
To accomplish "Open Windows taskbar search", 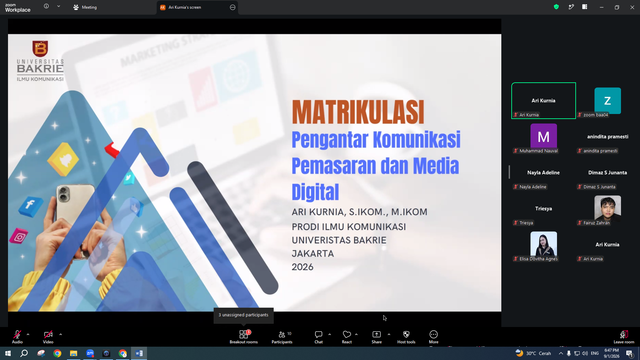I will (24, 353).
